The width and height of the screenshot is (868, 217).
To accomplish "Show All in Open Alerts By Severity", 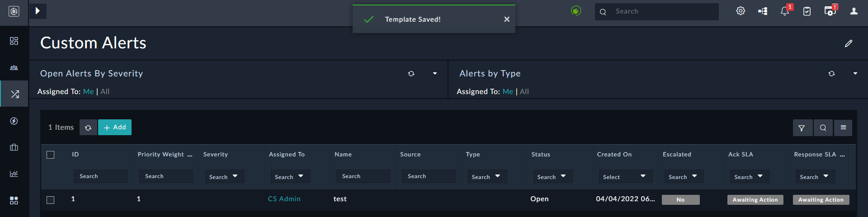I will point(105,91).
